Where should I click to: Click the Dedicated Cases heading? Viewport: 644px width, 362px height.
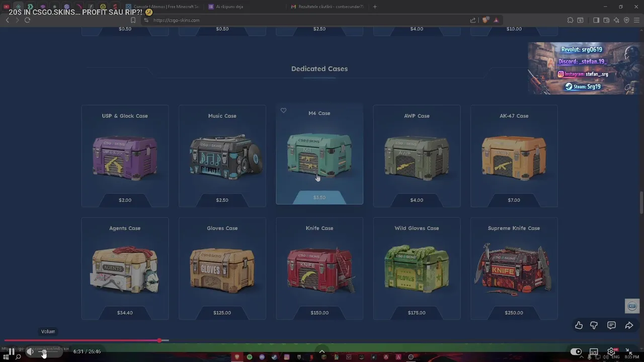pos(319,69)
